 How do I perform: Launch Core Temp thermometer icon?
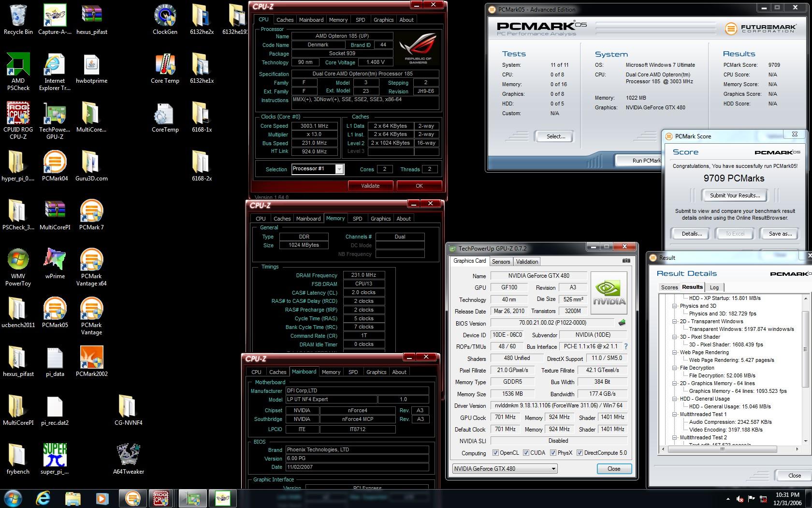(x=165, y=68)
